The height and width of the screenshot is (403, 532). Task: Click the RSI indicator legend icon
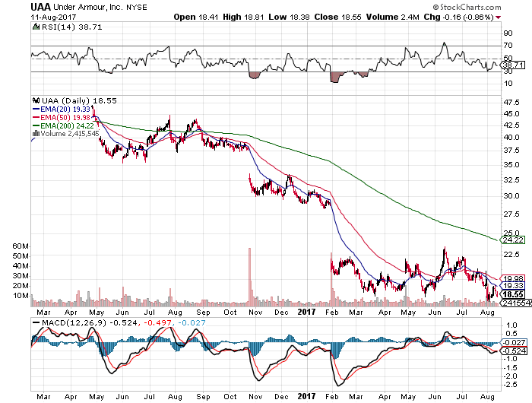[x=36, y=27]
